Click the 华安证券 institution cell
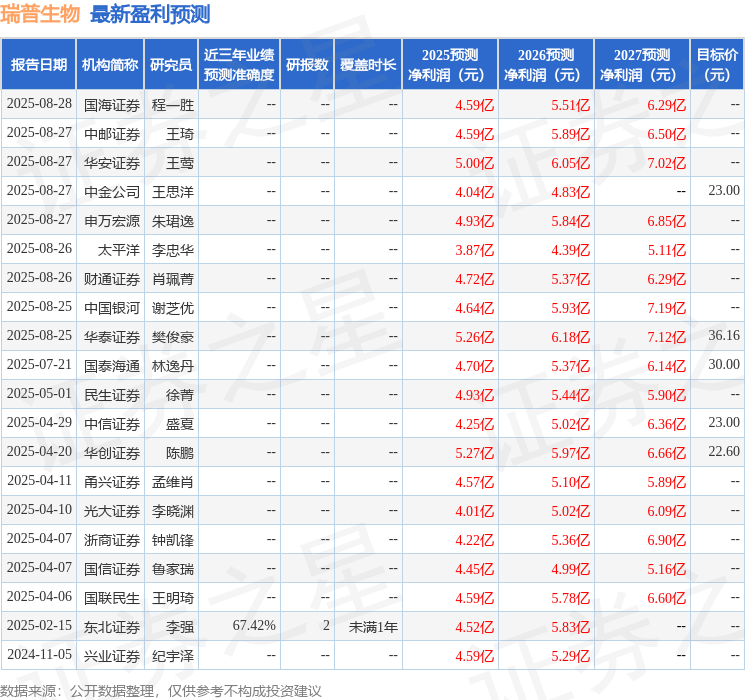Image resolution: width=745 pixels, height=700 pixels. 112,163
